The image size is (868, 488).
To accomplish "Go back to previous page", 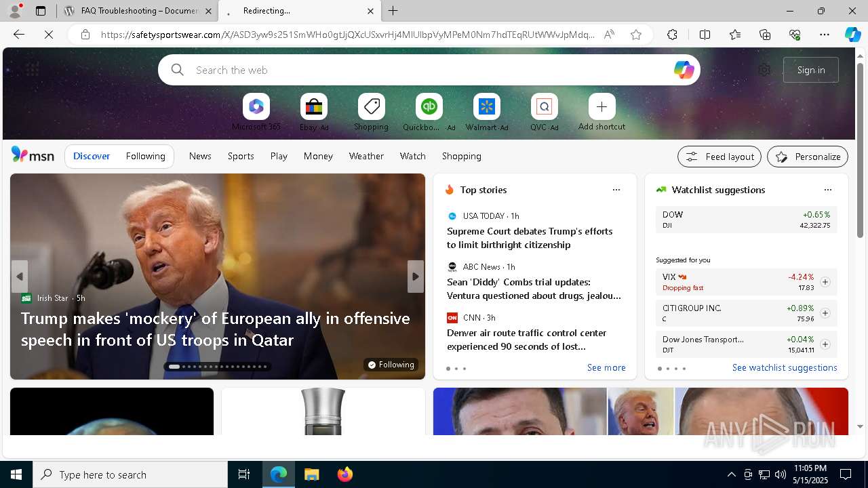I will tap(19, 35).
